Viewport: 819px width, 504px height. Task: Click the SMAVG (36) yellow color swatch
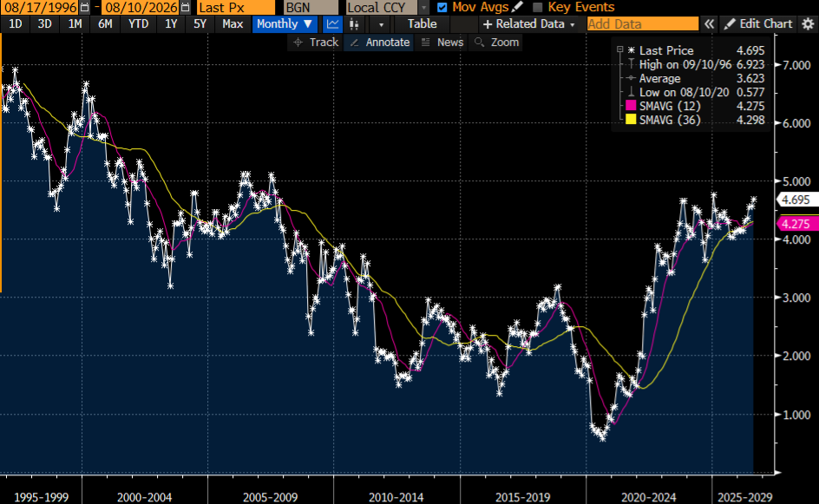point(631,119)
